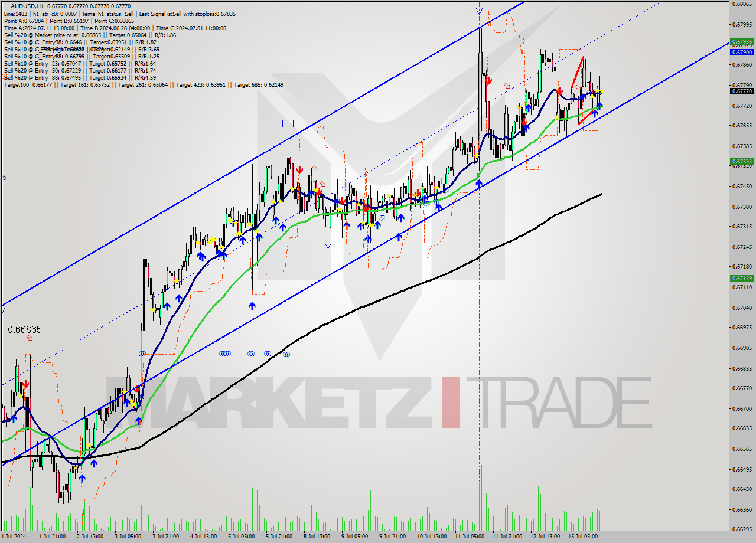Viewport: 756px width, 543px height.
Task: Click the green 0.67139 price label
Action: [x=742, y=278]
